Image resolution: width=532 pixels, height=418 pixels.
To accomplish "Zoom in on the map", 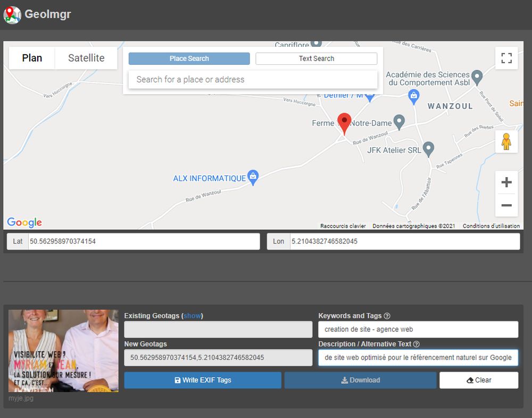I will point(506,182).
